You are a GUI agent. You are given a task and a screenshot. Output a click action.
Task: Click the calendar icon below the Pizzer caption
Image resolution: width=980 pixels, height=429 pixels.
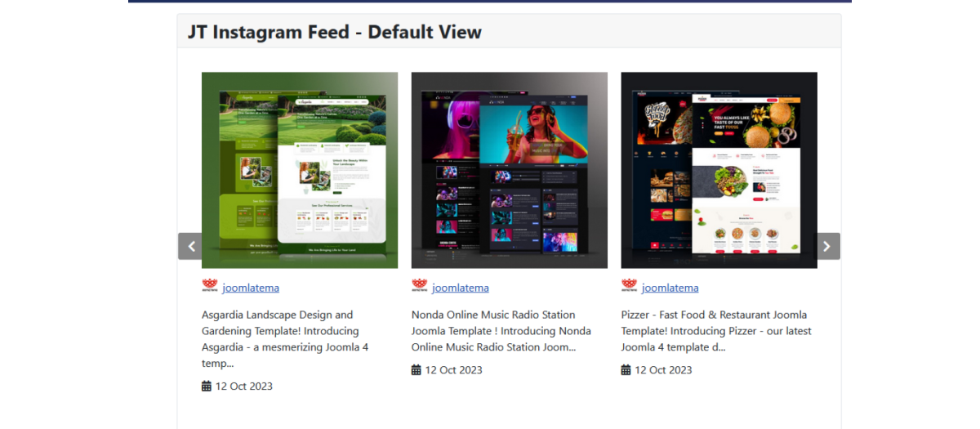click(x=626, y=369)
